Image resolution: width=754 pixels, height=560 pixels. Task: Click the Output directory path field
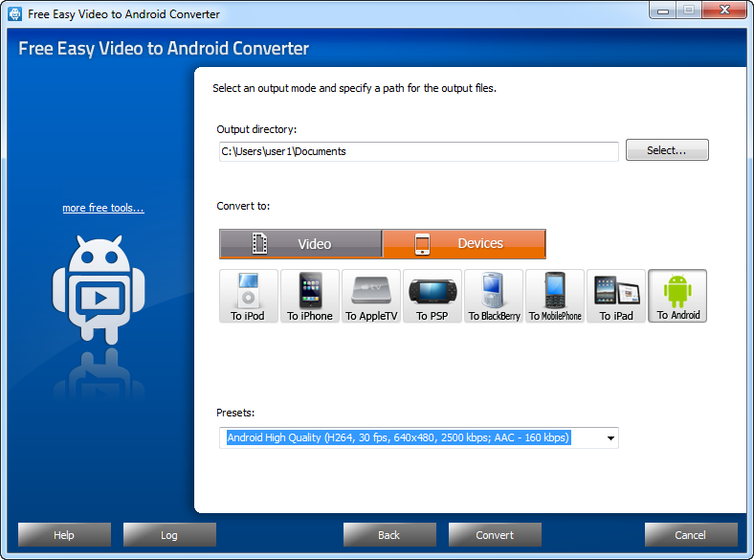click(x=419, y=151)
